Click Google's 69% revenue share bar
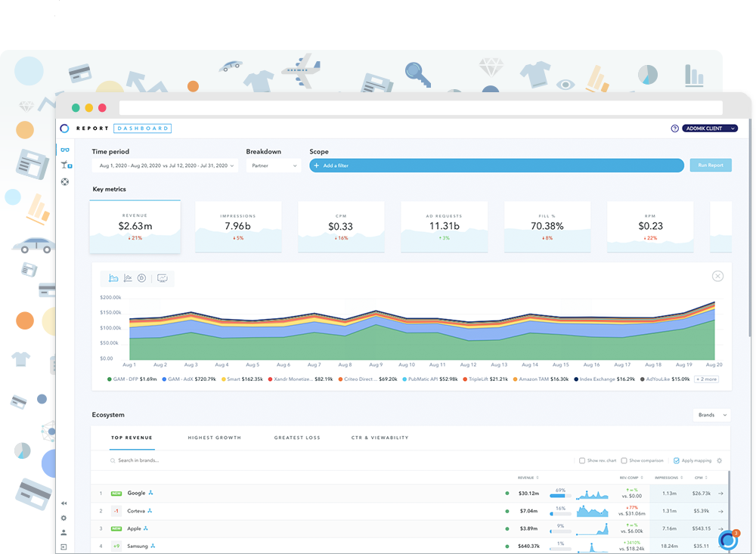 pyautogui.click(x=560, y=496)
